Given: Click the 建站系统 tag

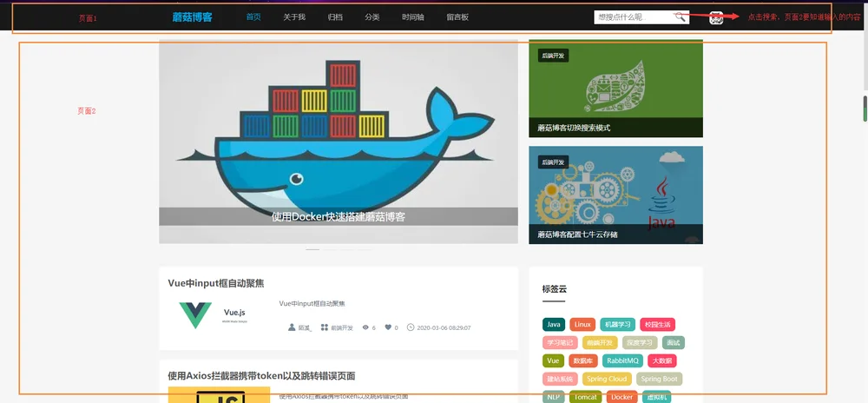Looking at the screenshot, I should (x=560, y=380).
